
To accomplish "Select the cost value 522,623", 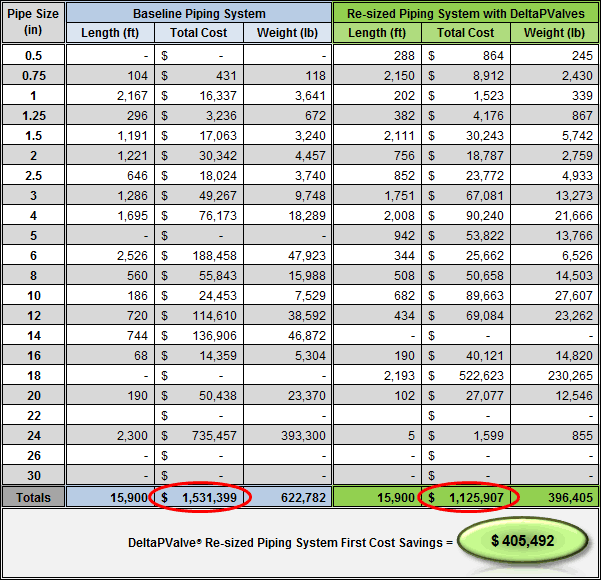I will (x=481, y=375).
